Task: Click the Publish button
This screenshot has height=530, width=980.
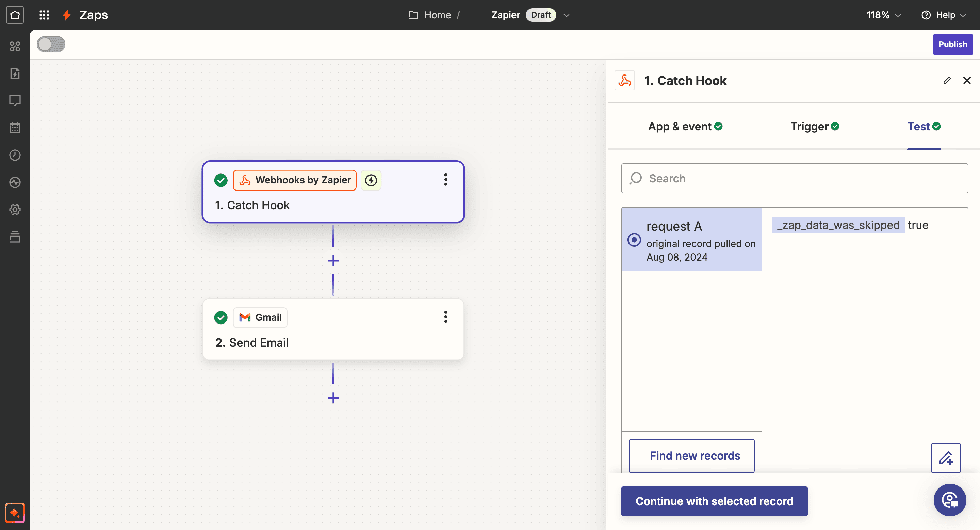Action: 953,45
